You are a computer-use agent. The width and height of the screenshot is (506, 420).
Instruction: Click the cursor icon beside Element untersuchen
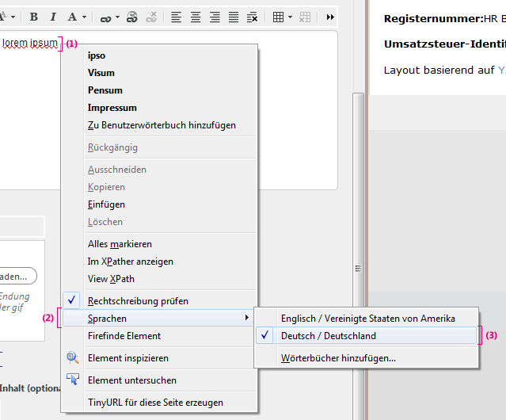(73, 379)
